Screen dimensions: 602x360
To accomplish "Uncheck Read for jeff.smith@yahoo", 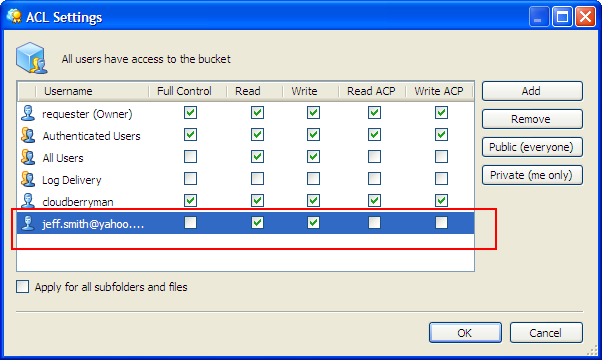I will pos(257,223).
